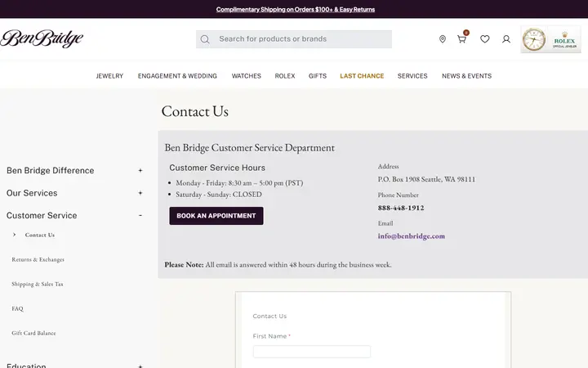The height and width of the screenshot is (368, 588).
Task: Click the Saturday - Sunday: CLOSED line
Action: [219, 195]
